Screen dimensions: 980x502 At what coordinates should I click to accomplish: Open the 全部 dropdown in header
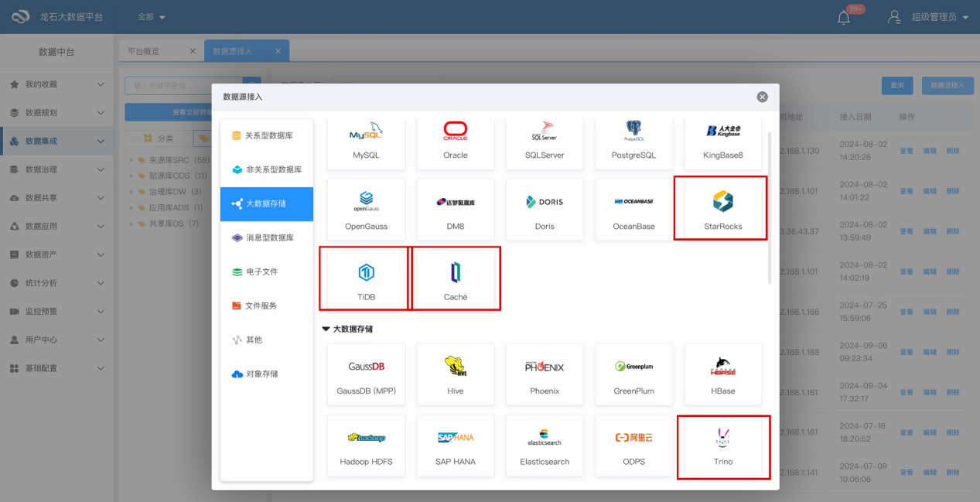tap(151, 17)
